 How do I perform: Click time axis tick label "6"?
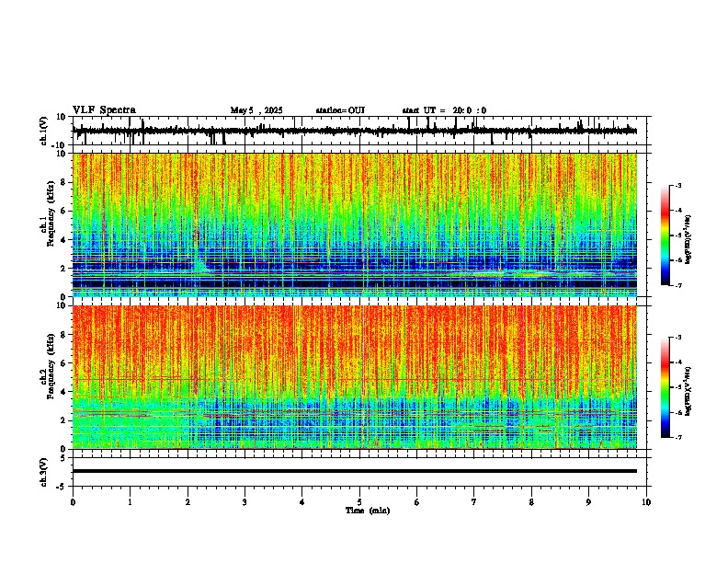417,502
